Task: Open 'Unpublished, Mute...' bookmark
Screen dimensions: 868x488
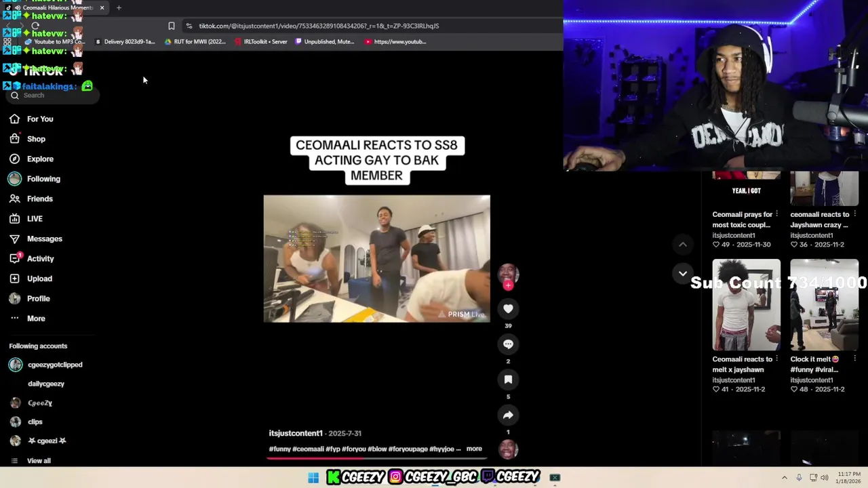Action: tap(325, 41)
